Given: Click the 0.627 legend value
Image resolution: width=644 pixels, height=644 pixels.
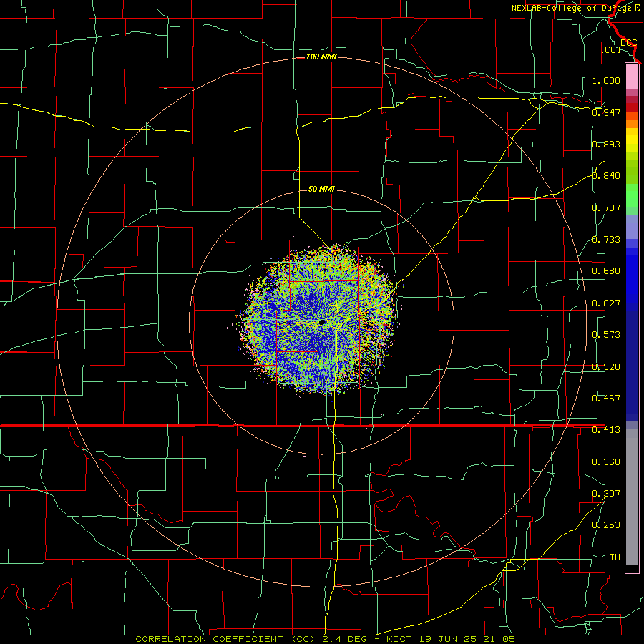Looking at the screenshot, I should [x=606, y=303].
